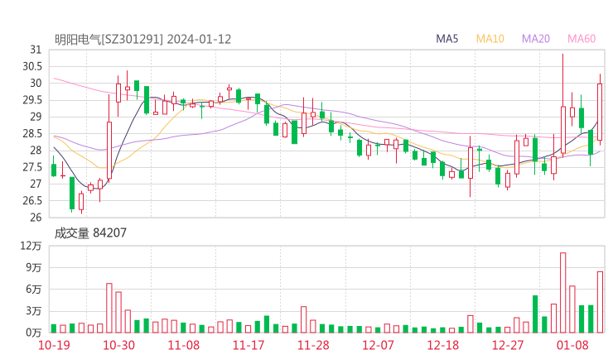
Task: Click the MA5 legend label
Action: click(x=446, y=39)
